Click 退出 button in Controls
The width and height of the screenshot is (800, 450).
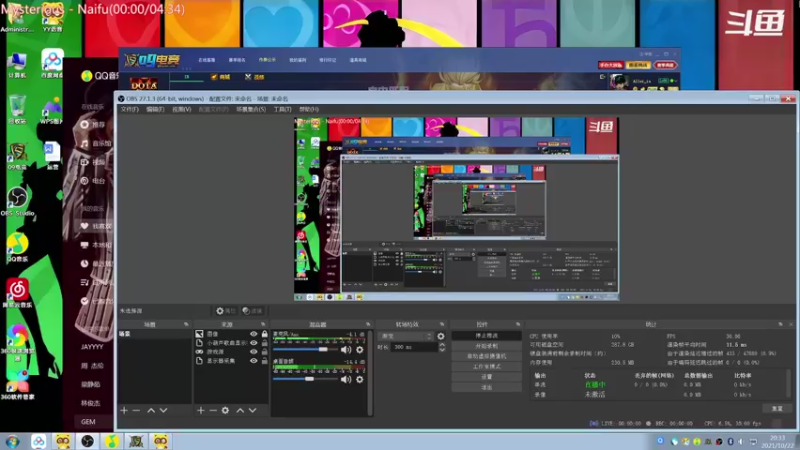coord(486,387)
